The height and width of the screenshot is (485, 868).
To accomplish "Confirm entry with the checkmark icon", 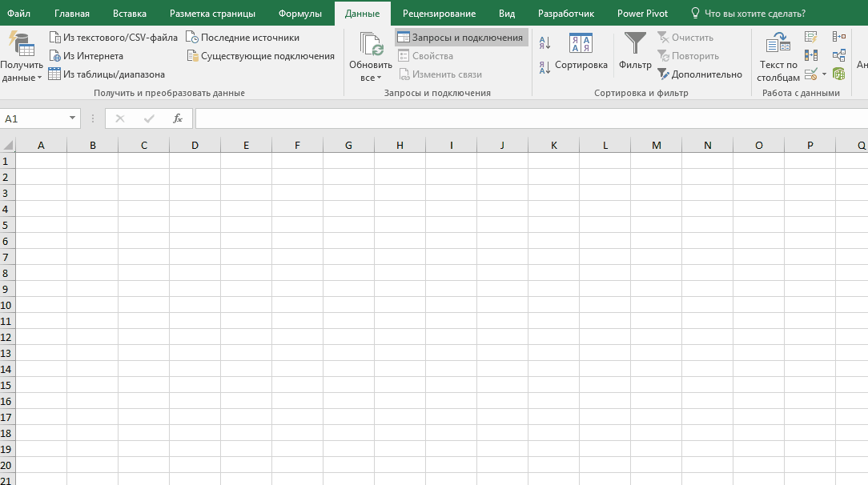I will point(148,118).
